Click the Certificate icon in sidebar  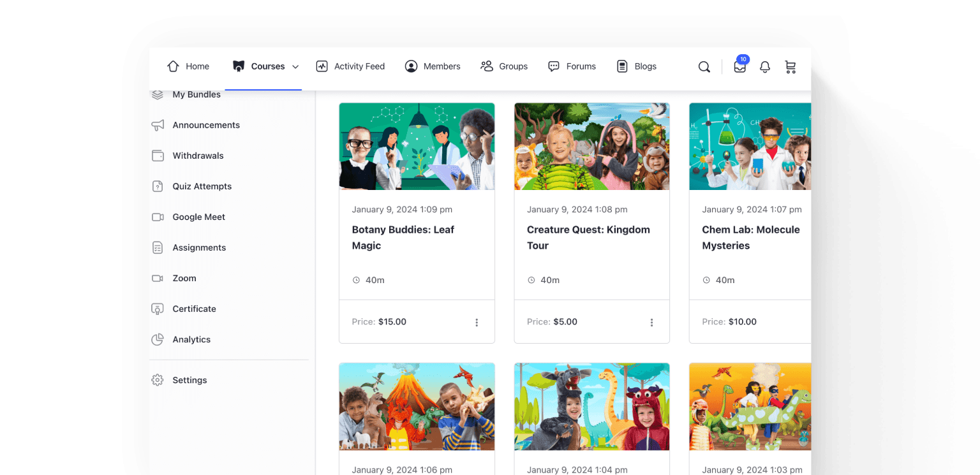coord(158,309)
